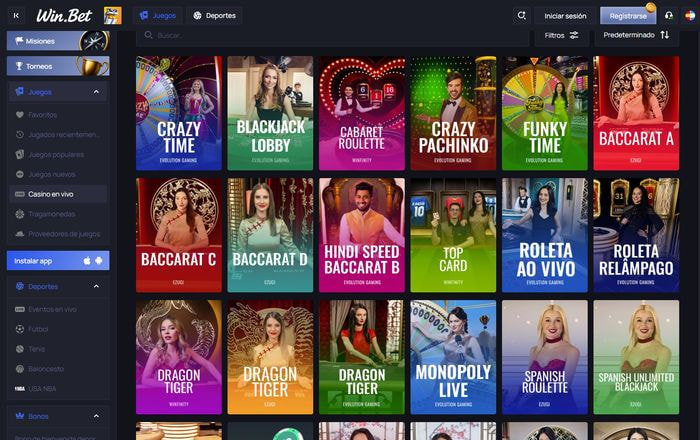Image resolution: width=700 pixels, height=440 pixels.
Task: Switch to the Deportes top tab
Action: (x=214, y=16)
